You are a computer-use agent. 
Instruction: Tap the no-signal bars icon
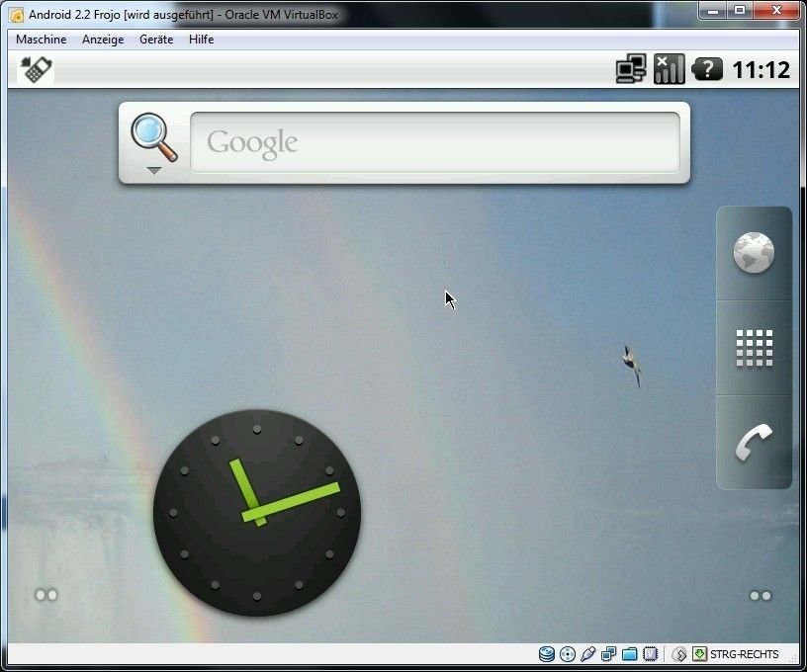[x=670, y=69]
